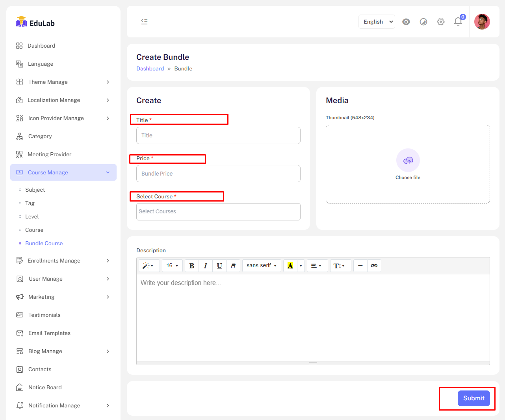Follow the Dashboard breadcrumb link

[x=150, y=68]
